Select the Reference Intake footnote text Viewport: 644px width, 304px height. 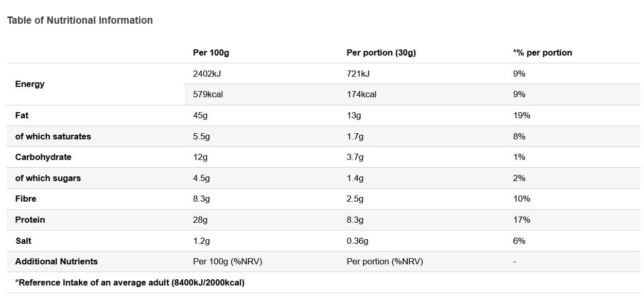[x=130, y=282]
